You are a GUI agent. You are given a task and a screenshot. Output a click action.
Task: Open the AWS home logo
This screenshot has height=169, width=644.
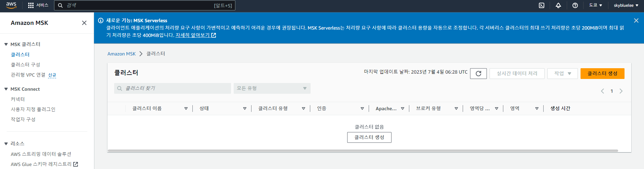[11, 5]
